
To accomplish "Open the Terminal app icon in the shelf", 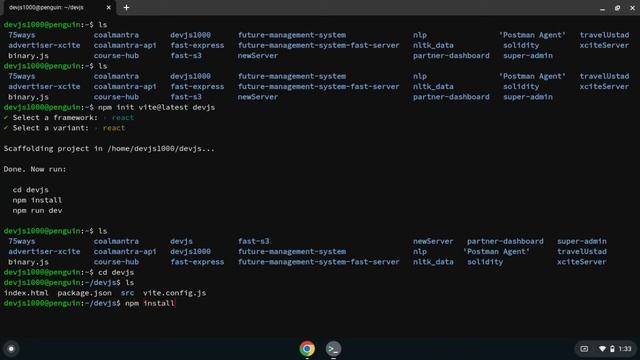I will [333, 349].
